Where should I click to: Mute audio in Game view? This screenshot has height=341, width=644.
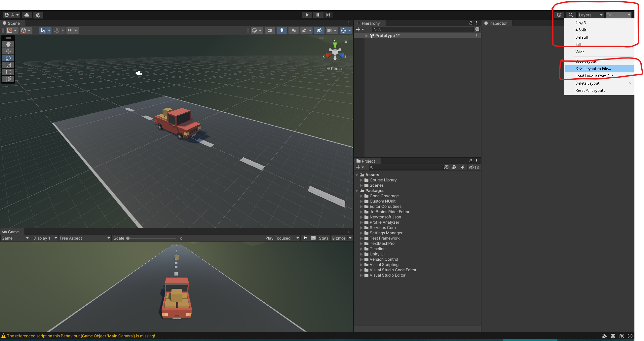(x=305, y=238)
